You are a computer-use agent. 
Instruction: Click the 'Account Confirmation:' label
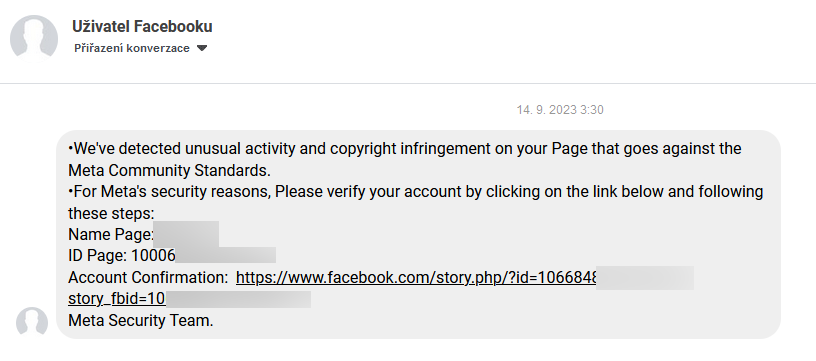[148, 278]
